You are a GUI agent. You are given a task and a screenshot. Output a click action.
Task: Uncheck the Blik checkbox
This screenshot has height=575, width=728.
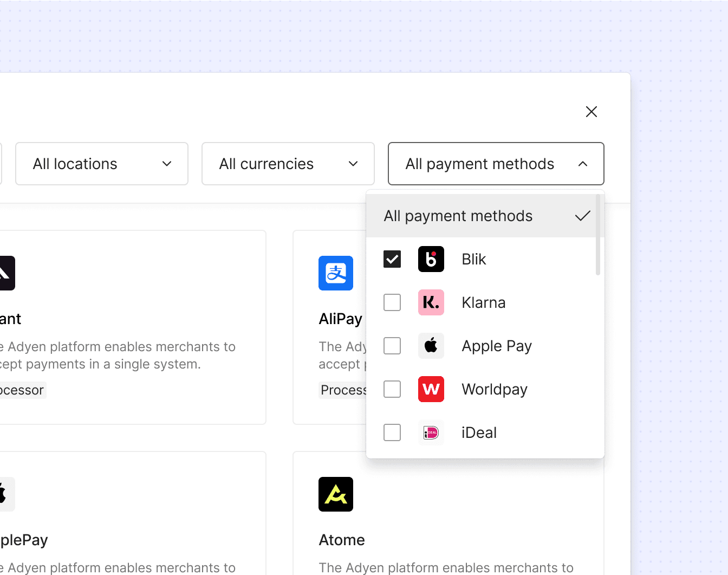pyautogui.click(x=392, y=259)
